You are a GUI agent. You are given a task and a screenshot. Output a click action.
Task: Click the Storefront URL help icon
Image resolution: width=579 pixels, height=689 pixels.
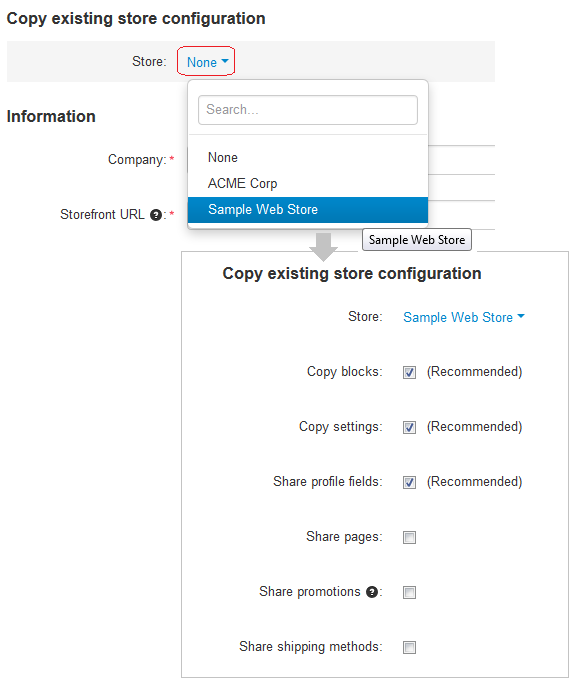pyautogui.click(x=156, y=215)
